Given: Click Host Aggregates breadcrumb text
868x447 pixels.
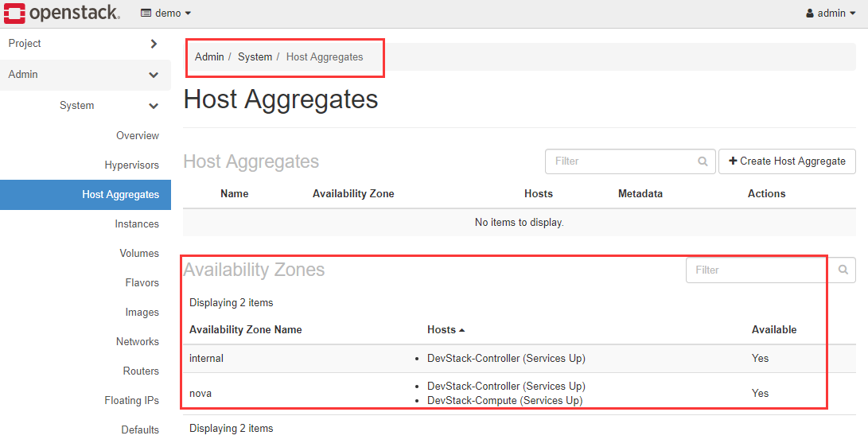Looking at the screenshot, I should [x=325, y=57].
